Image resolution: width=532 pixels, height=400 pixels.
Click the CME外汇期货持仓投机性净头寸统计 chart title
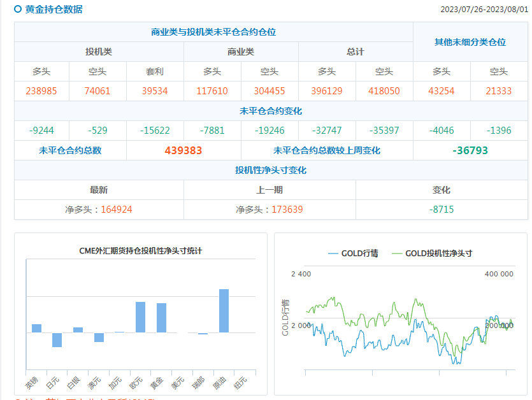click(x=140, y=251)
